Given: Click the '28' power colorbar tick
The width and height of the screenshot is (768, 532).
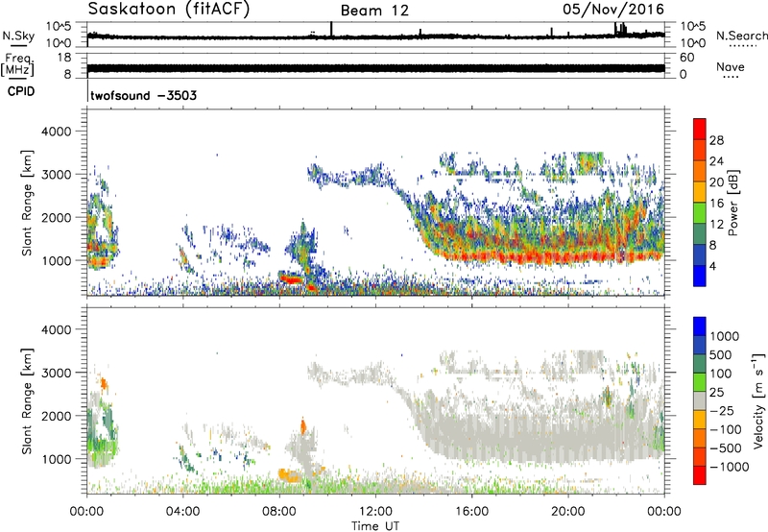Looking at the screenshot, I should tap(716, 140).
